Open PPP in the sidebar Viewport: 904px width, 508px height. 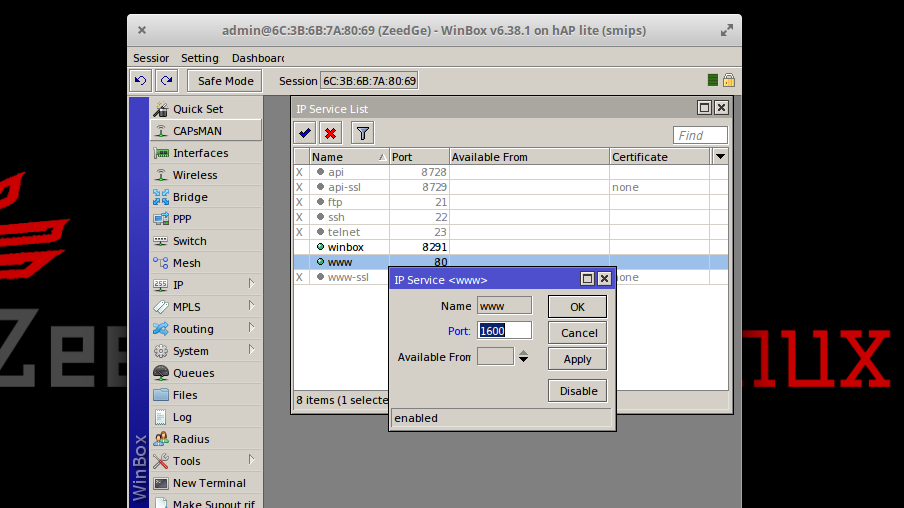point(206,219)
